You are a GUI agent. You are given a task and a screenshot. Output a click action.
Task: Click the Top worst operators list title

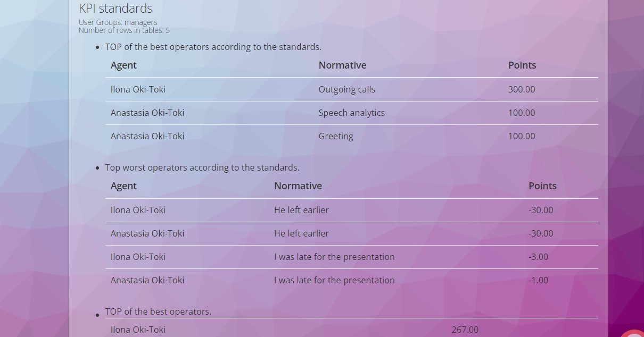[202, 167]
